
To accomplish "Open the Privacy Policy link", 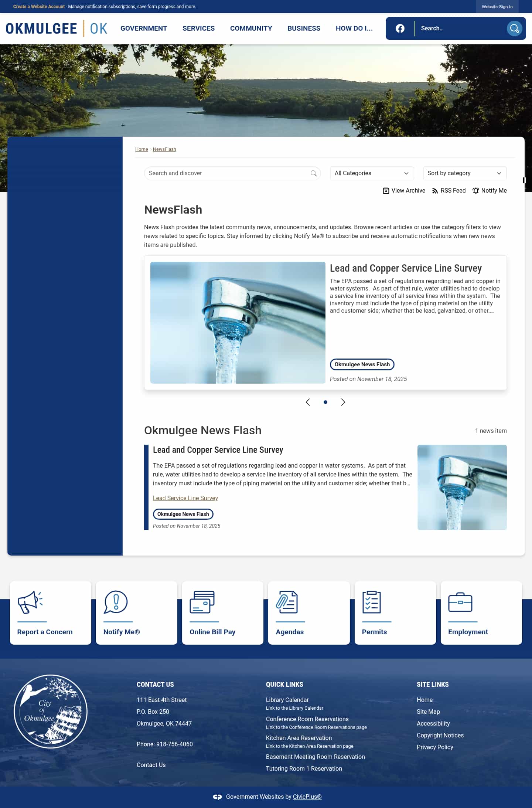I will click(435, 747).
